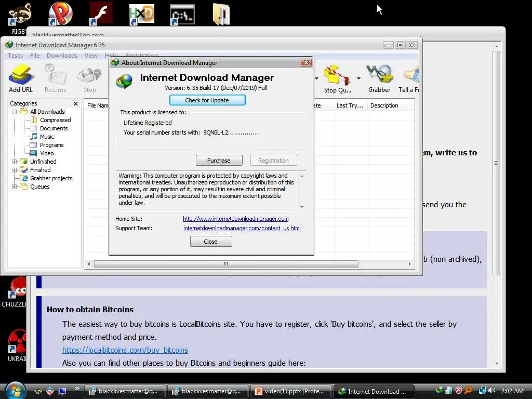Open the Flash desktop shortcut icon
The height and width of the screenshot is (399, 532).
(101, 14)
